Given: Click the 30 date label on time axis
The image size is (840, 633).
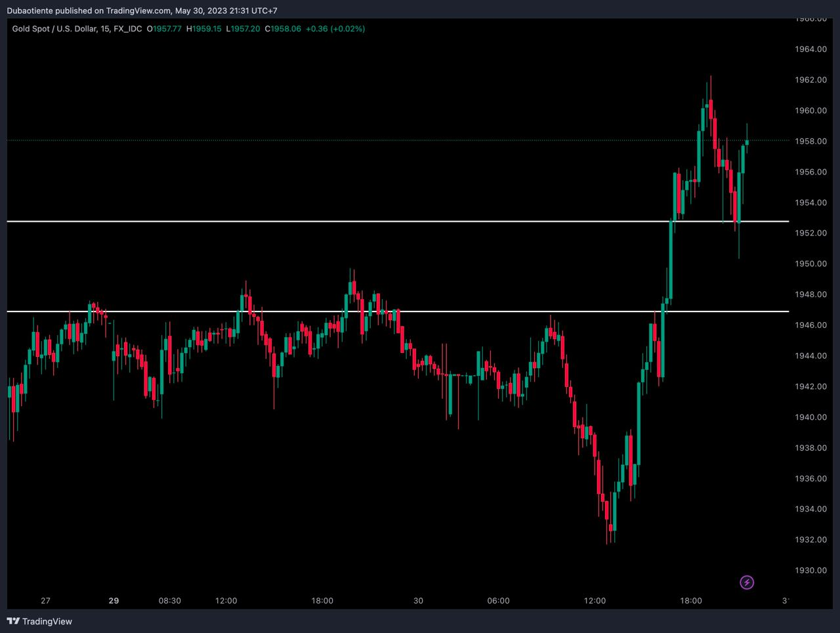Looking at the screenshot, I should (419, 601).
